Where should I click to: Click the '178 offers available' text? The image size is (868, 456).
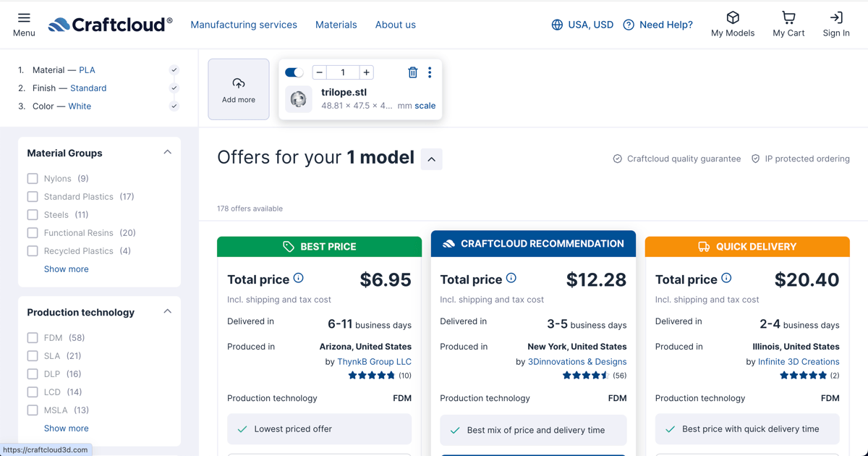250,208
